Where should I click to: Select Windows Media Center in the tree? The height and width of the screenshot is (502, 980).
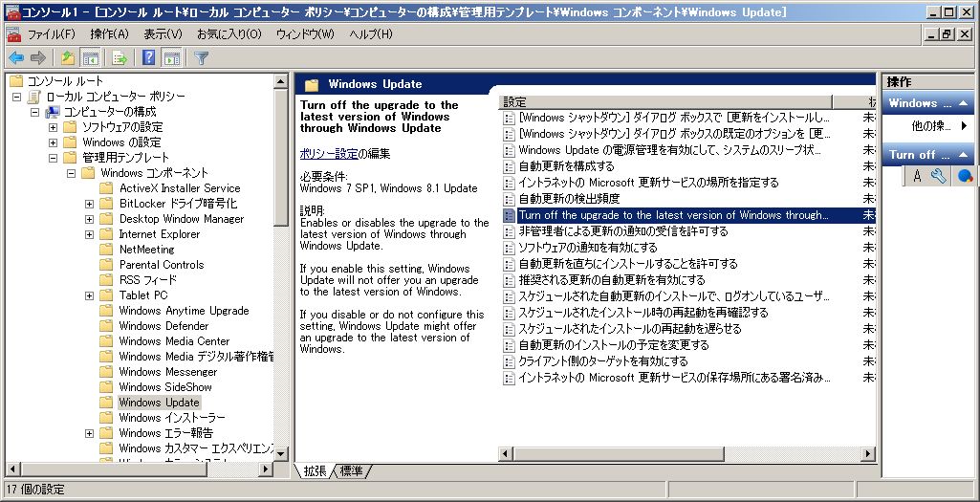click(x=174, y=341)
